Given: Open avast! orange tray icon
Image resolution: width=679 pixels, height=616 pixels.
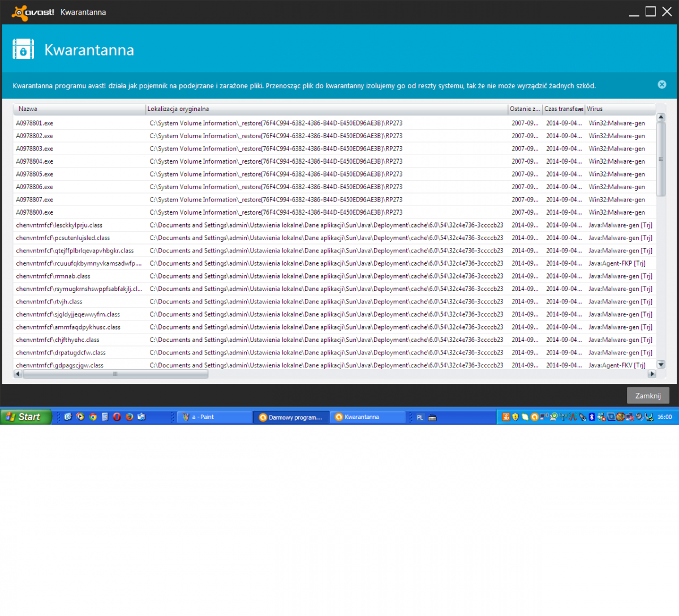Looking at the screenshot, I should point(534,417).
